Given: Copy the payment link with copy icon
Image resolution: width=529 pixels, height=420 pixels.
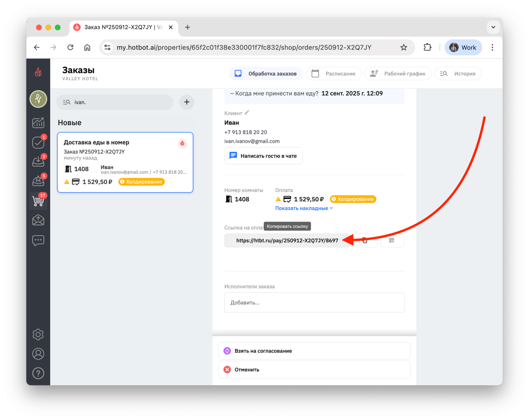Looking at the screenshot, I should tap(365, 240).
